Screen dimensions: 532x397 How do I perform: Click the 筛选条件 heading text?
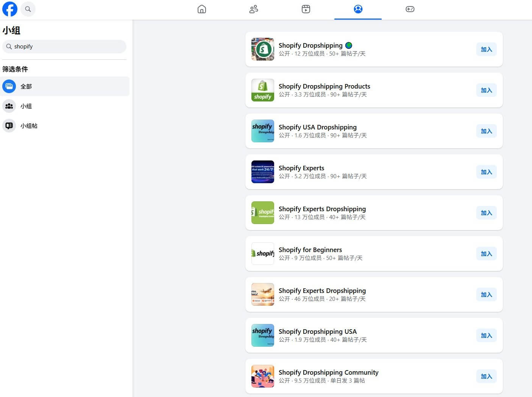point(15,69)
